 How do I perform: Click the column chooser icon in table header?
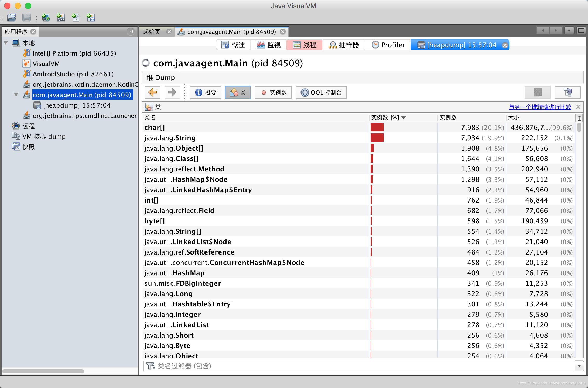(x=579, y=118)
